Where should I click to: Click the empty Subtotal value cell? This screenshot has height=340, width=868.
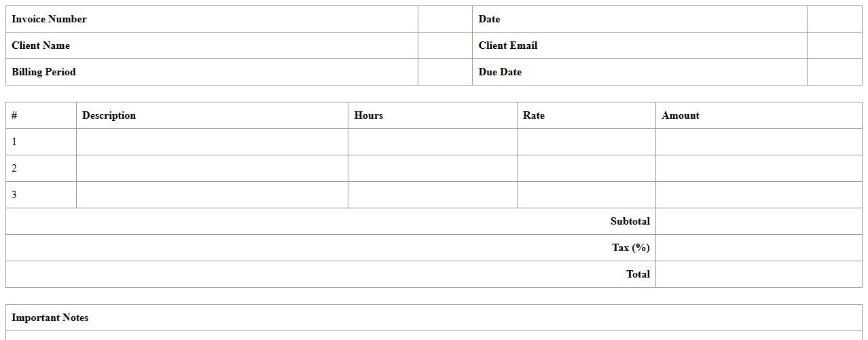coord(759,221)
